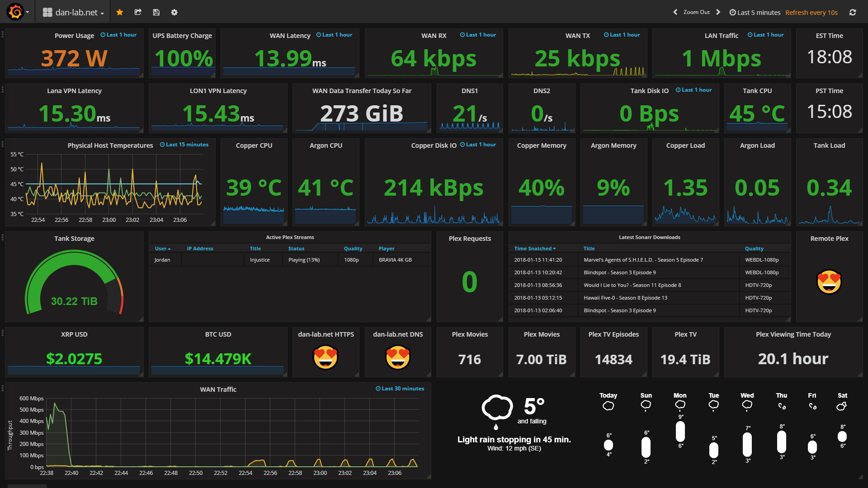This screenshot has height=488, width=868.
Task: Sort Plex streams by Player column
Action: [387, 249]
